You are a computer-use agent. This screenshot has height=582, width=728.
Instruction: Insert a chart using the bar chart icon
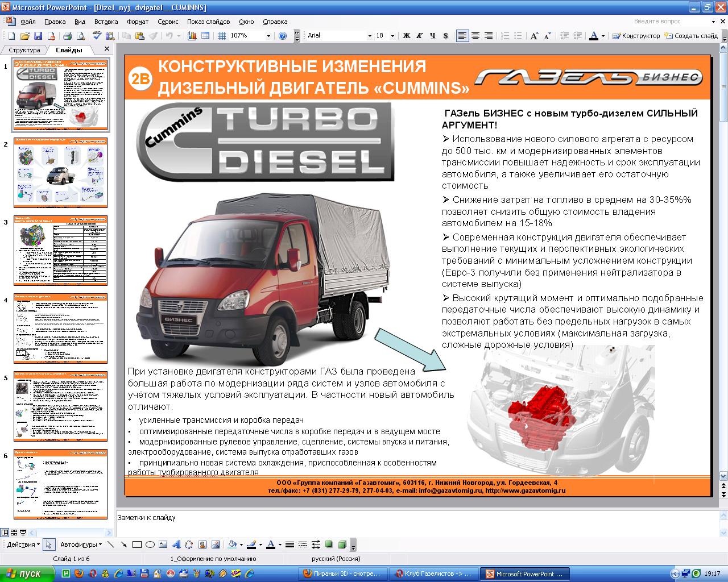pyautogui.click(x=192, y=36)
